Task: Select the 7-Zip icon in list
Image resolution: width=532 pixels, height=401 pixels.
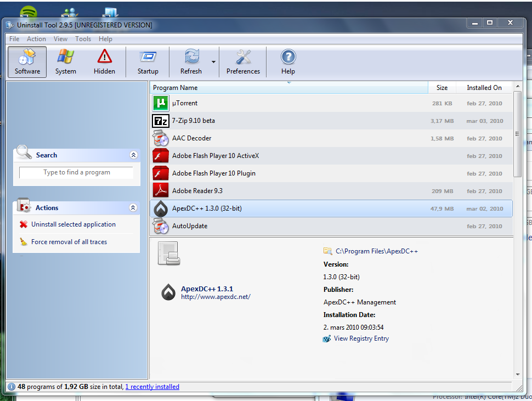Action: point(161,121)
